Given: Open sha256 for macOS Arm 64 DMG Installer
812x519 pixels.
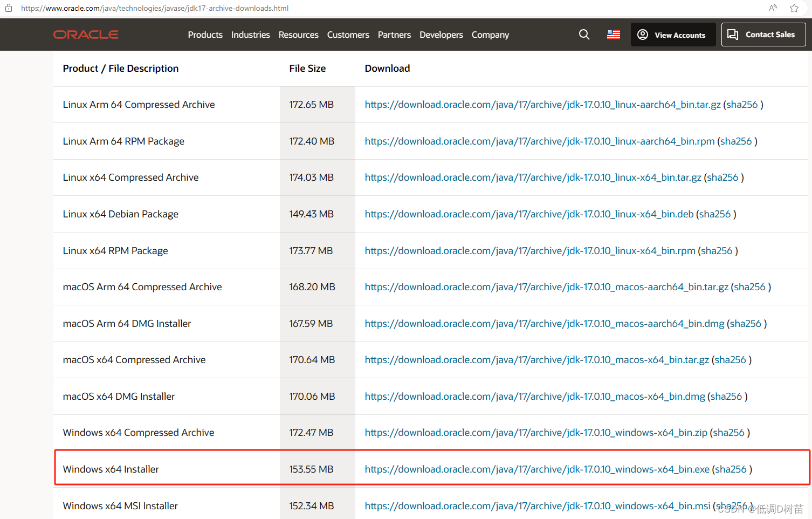Looking at the screenshot, I should [x=746, y=324].
